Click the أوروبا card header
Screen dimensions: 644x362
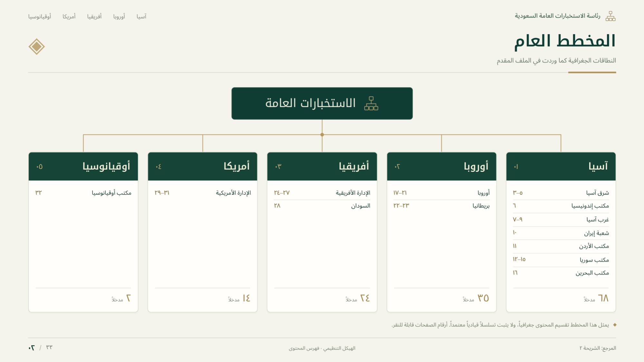pos(441,166)
